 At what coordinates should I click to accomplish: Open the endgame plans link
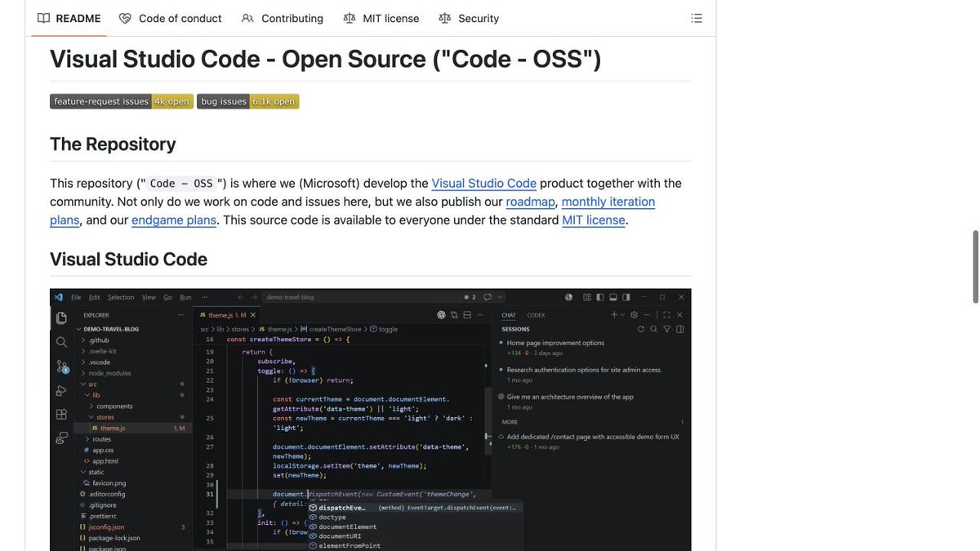click(x=174, y=220)
